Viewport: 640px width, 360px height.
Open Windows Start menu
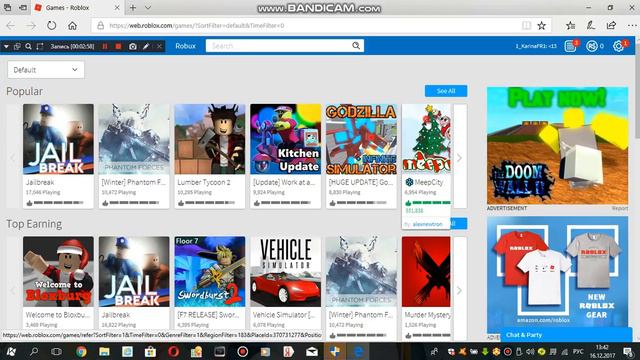pyautogui.click(x=11, y=351)
